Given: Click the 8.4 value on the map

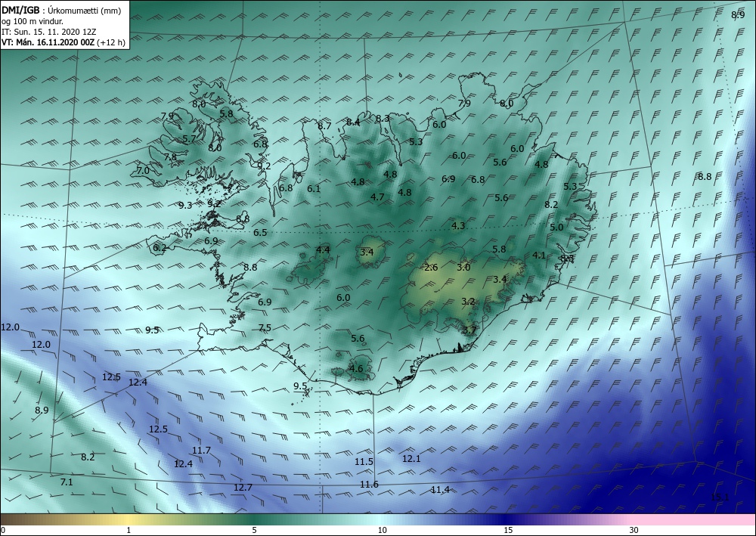Looking at the screenshot, I should (353, 122).
